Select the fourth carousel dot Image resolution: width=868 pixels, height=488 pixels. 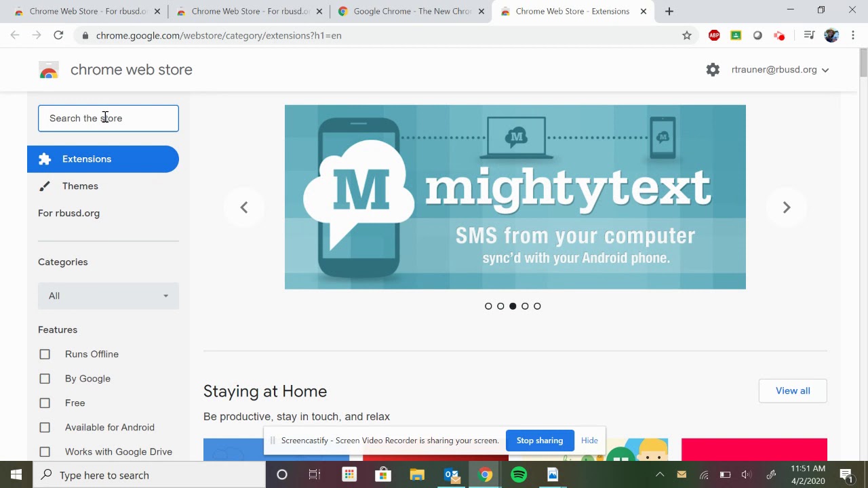[525, 306]
